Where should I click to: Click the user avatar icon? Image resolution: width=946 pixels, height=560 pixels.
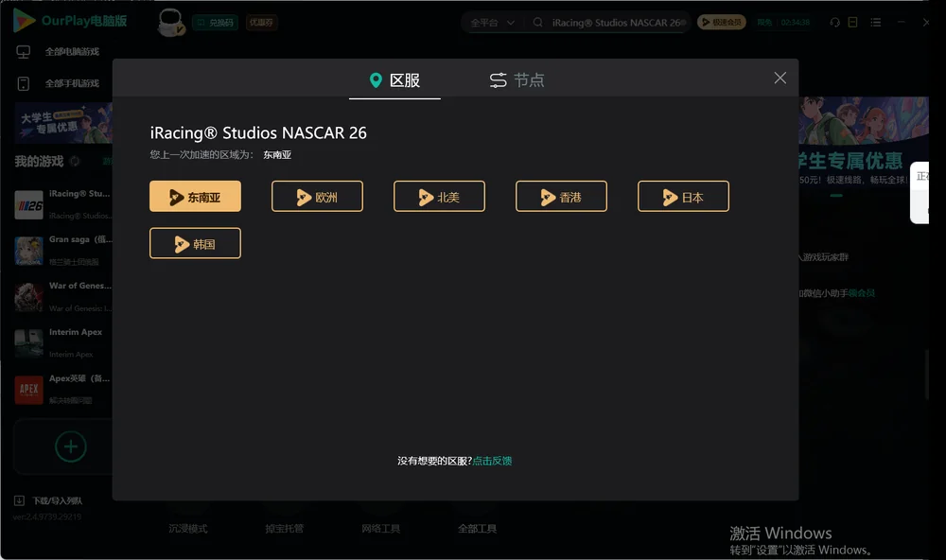pyautogui.click(x=170, y=23)
